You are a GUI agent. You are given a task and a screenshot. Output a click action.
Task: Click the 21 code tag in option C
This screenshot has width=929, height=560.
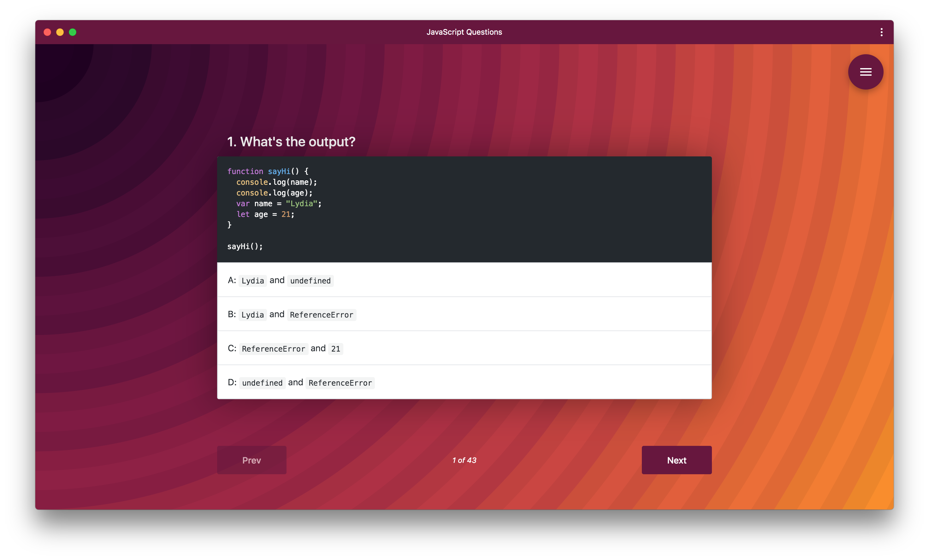tap(335, 349)
